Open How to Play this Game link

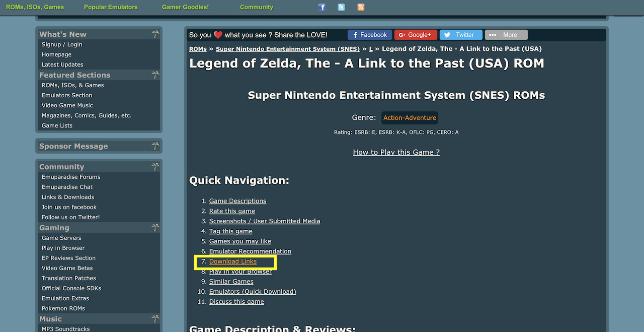point(396,152)
